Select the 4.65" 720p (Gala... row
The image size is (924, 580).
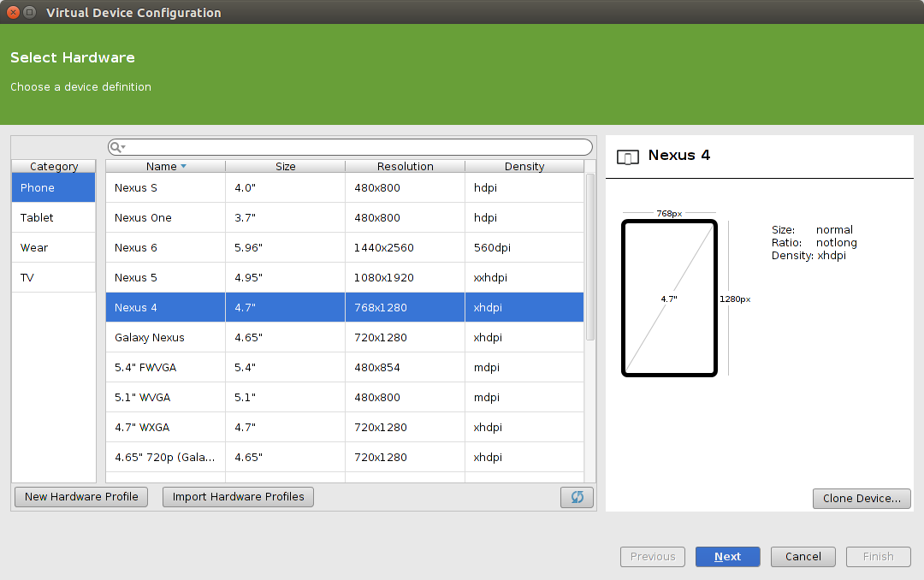point(345,458)
